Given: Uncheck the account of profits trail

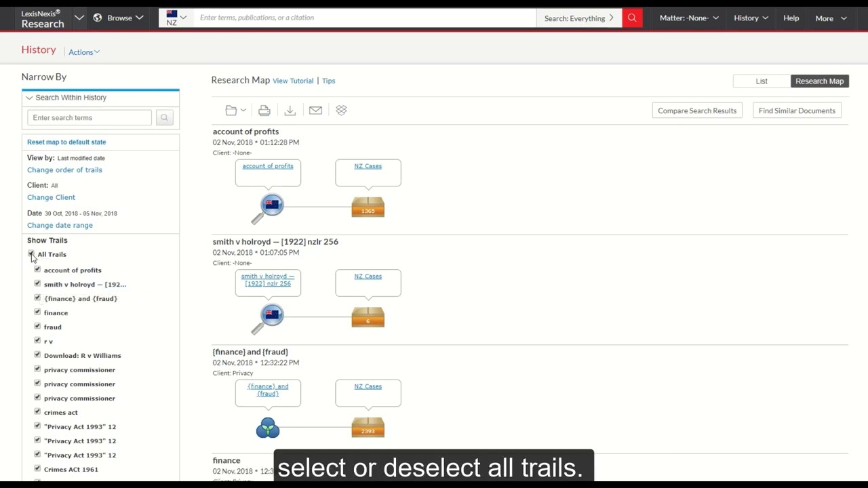Looking at the screenshot, I should point(37,269).
